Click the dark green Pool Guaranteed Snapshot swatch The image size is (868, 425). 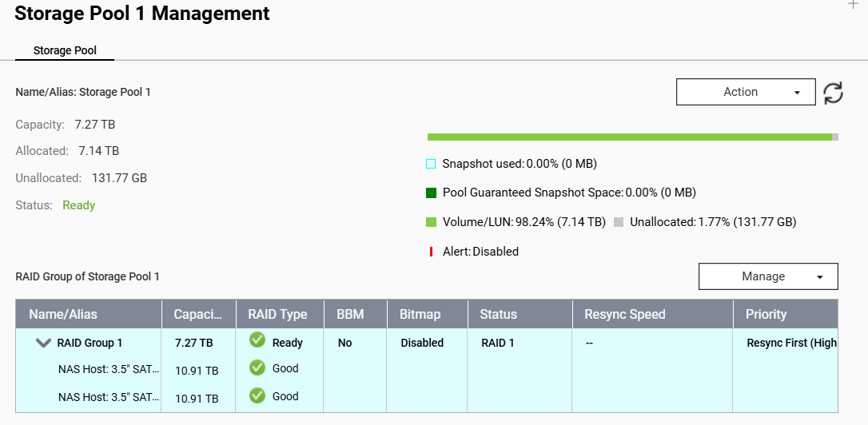pyautogui.click(x=431, y=193)
